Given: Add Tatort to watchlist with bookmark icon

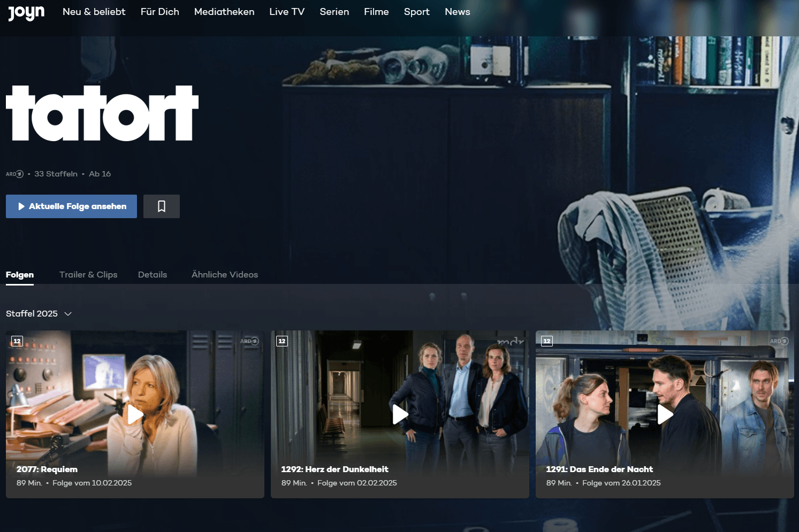Looking at the screenshot, I should 162,206.
